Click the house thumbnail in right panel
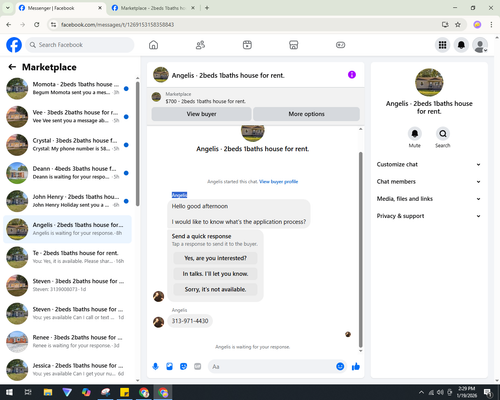The image size is (500, 400). (x=429, y=82)
